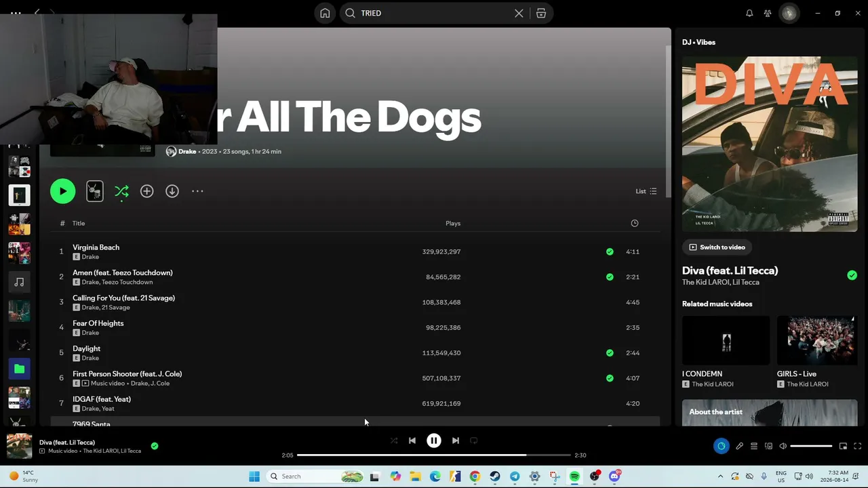Go back using the navigation arrow
Screen dimensions: 868x488
coord(37,13)
